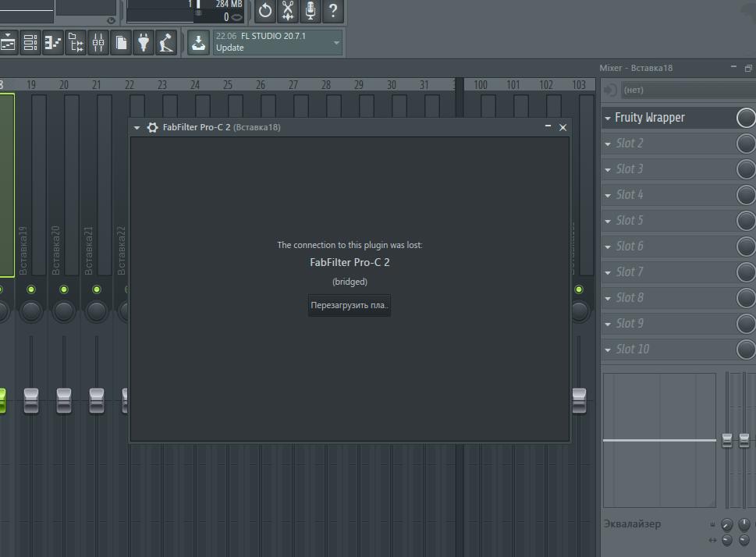Mute mixer track 103 via green LED
This screenshot has width=756, height=557.
[x=579, y=289]
